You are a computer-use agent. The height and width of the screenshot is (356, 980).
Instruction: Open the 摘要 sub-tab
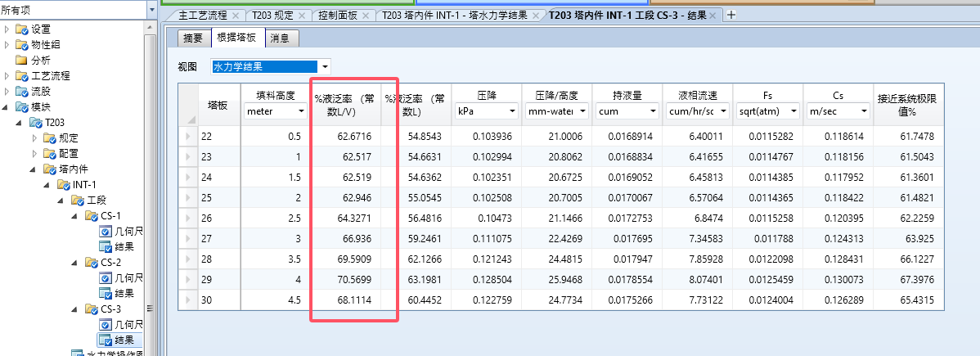point(193,38)
